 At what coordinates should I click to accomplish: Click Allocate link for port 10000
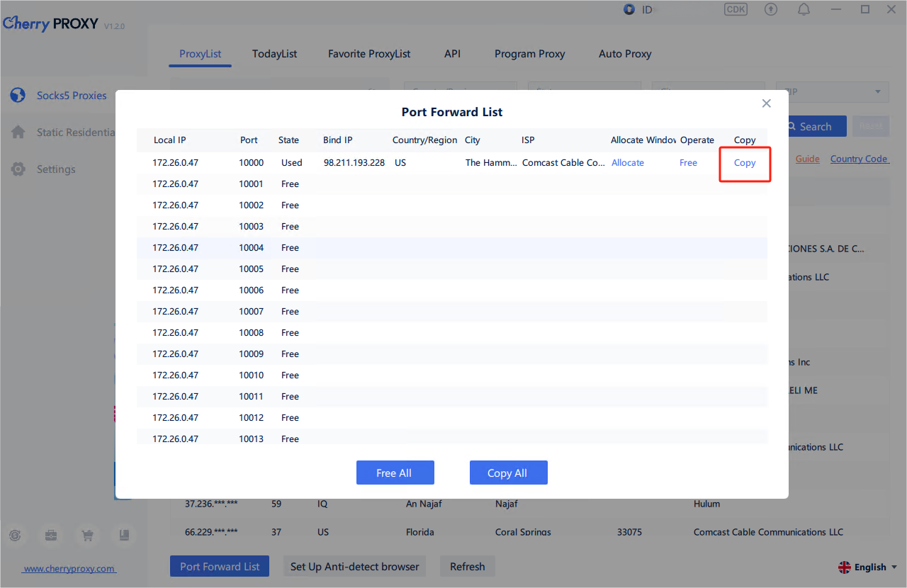pyautogui.click(x=628, y=163)
